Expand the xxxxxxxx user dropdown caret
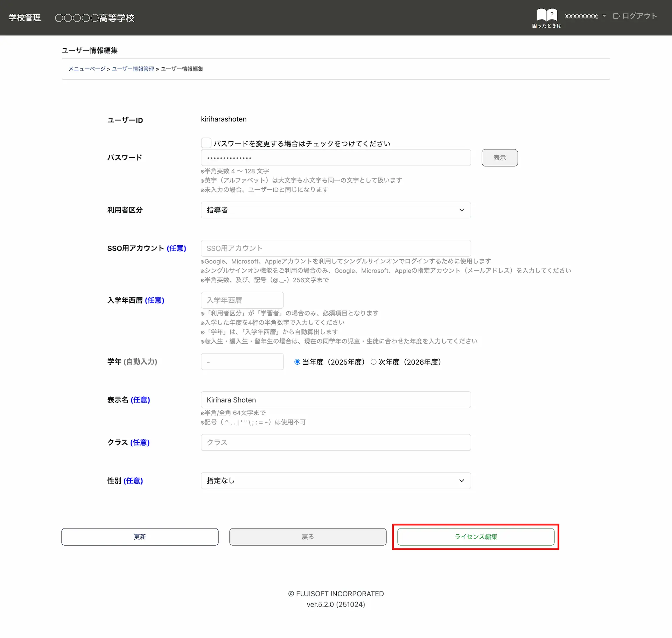672x638 pixels. pos(604,16)
